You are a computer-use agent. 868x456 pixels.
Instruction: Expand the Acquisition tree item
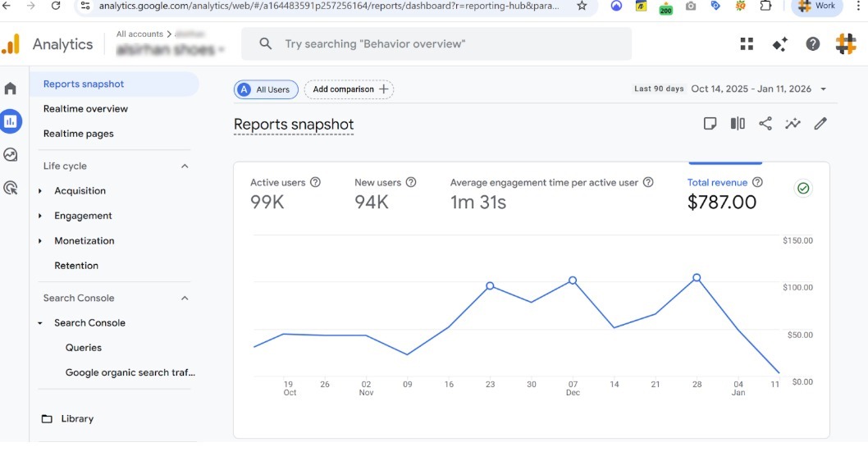point(40,191)
